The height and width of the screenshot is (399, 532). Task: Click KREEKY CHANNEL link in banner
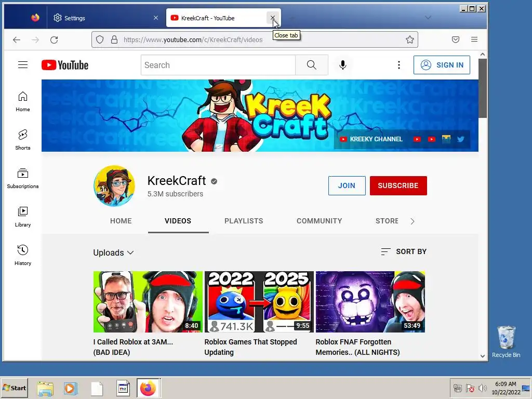(371, 139)
